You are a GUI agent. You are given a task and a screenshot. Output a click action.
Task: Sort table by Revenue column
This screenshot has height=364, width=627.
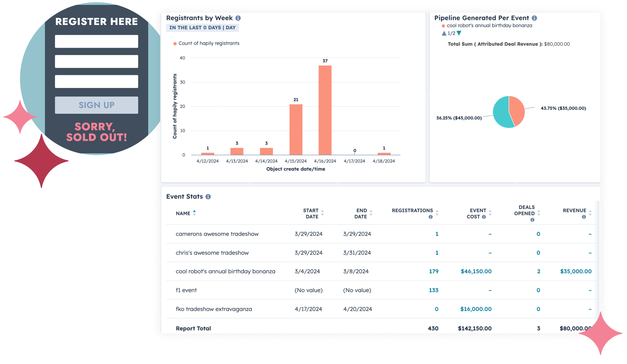[x=590, y=213]
